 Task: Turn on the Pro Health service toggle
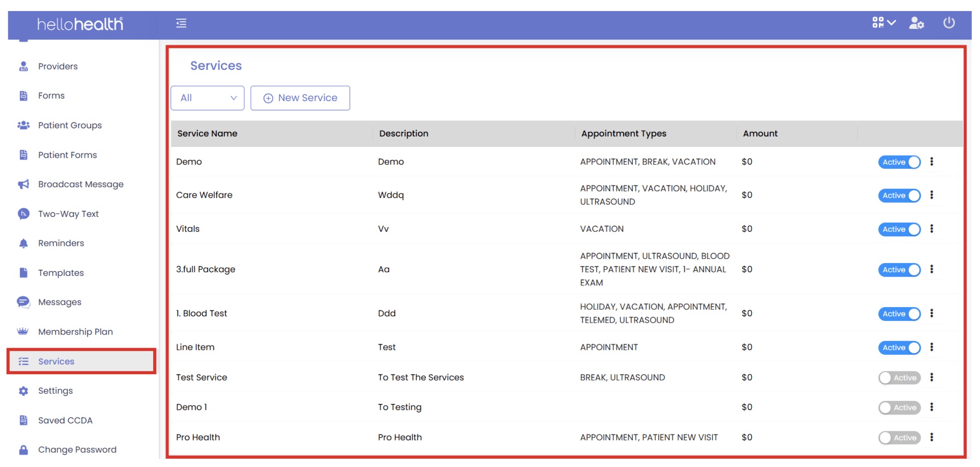pyautogui.click(x=899, y=438)
